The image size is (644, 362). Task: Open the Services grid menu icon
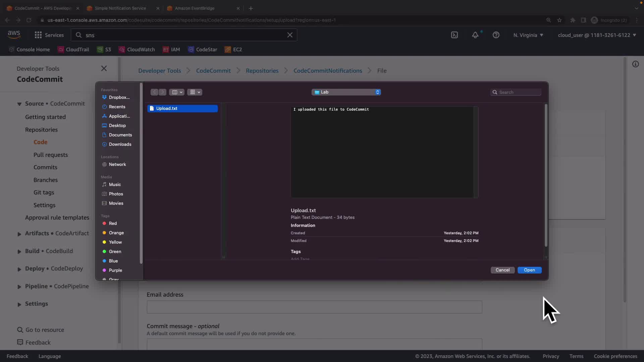(x=38, y=35)
